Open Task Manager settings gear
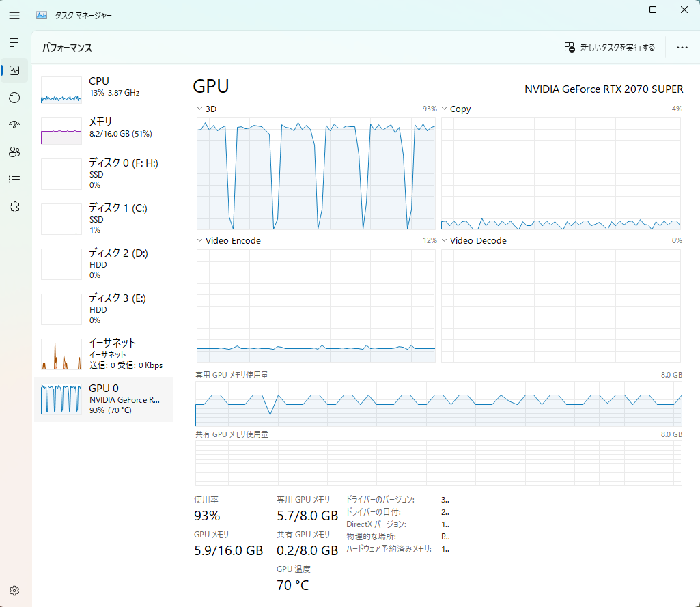The image size is (700, 607). coord(14,591)
